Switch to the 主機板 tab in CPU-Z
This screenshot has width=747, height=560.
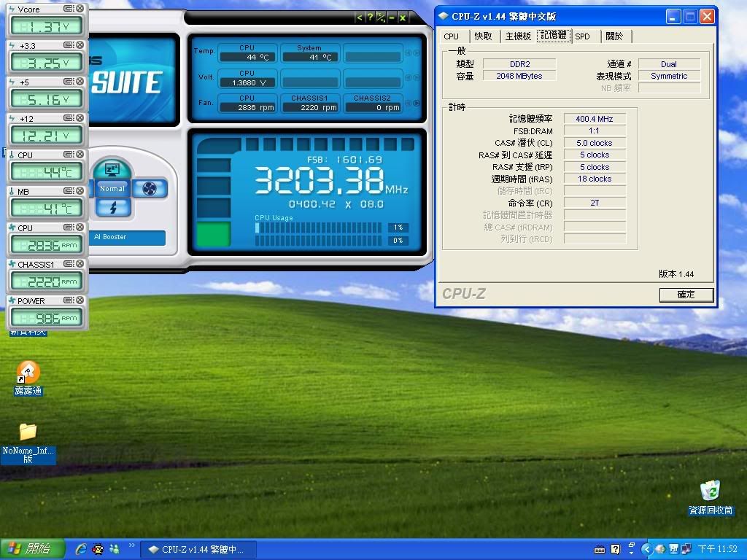coord(518,36)
